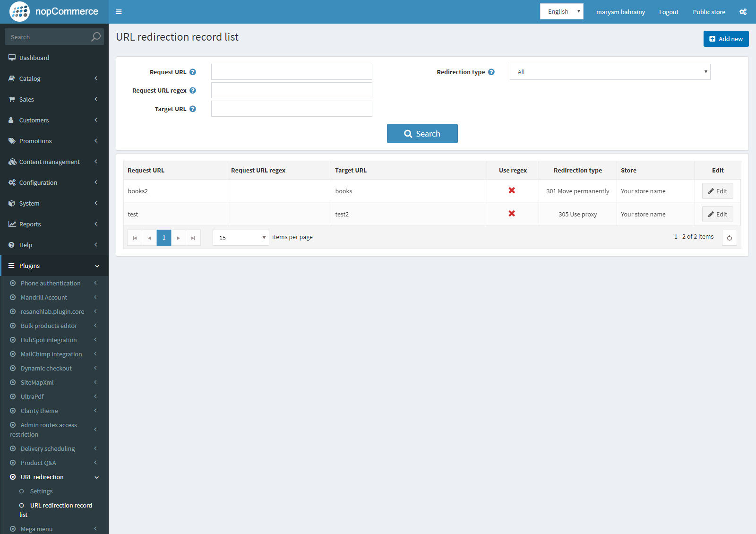
Task: Open URL redirection Settings submenu item
Action: (x=41, y=491)
